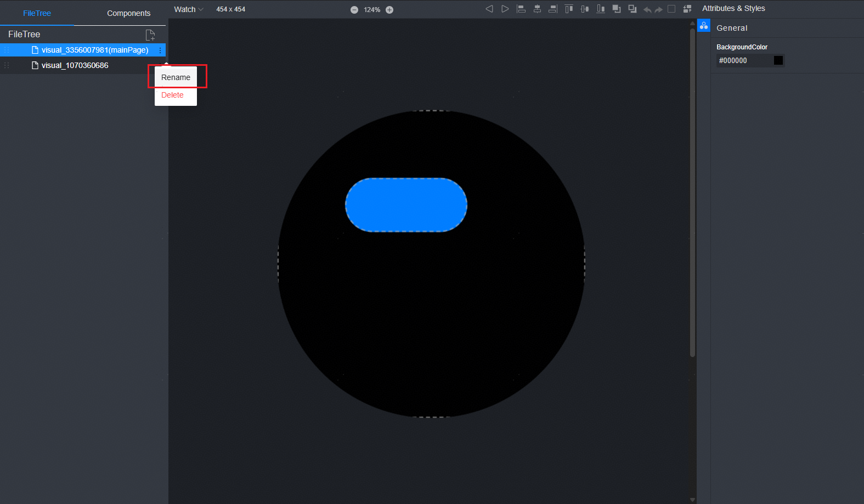Click the align horizontal center icon
This screenshot has width=864, height=504.
pos(537,9)
